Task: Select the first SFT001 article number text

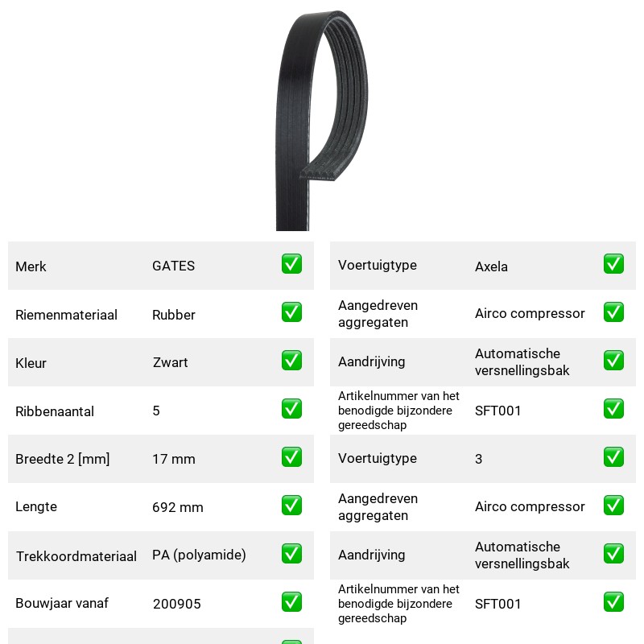Action: click(497, 411)
